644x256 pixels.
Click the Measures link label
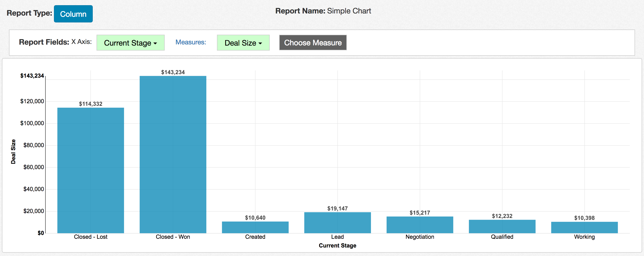[190, 42]
